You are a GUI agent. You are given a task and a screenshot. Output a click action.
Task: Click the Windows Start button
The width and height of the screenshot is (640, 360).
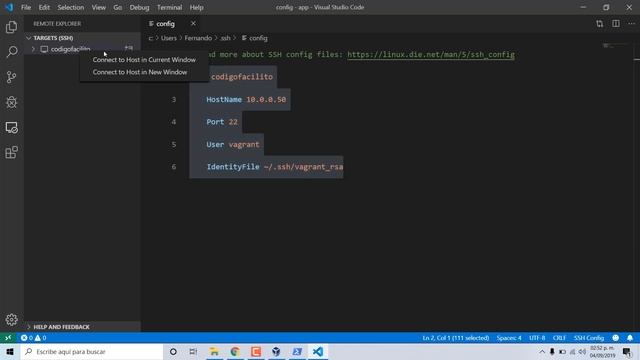click(10, 351)
